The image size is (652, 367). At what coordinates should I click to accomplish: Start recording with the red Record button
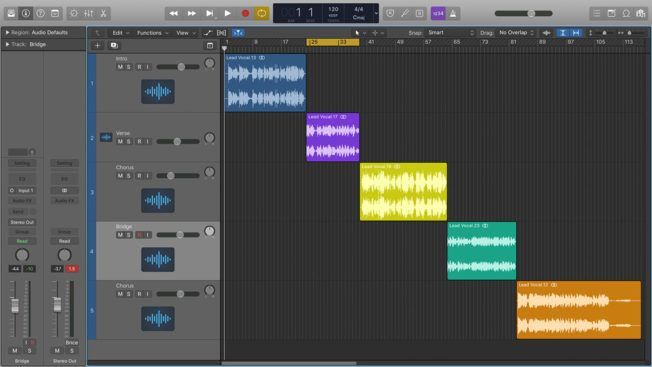click(x=245, y=13)
